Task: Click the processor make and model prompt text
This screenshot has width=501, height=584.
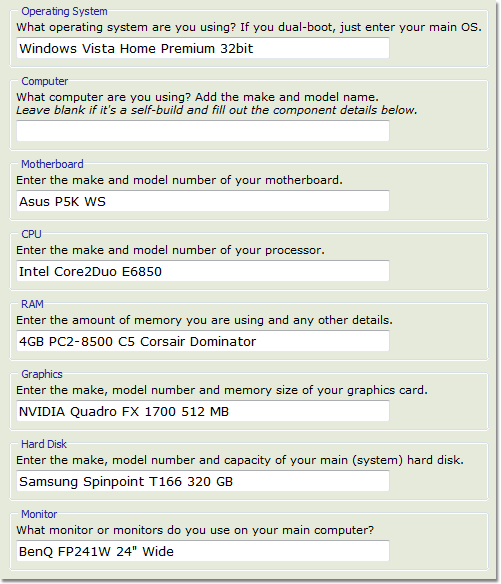Action: click(x=170, y=250)
